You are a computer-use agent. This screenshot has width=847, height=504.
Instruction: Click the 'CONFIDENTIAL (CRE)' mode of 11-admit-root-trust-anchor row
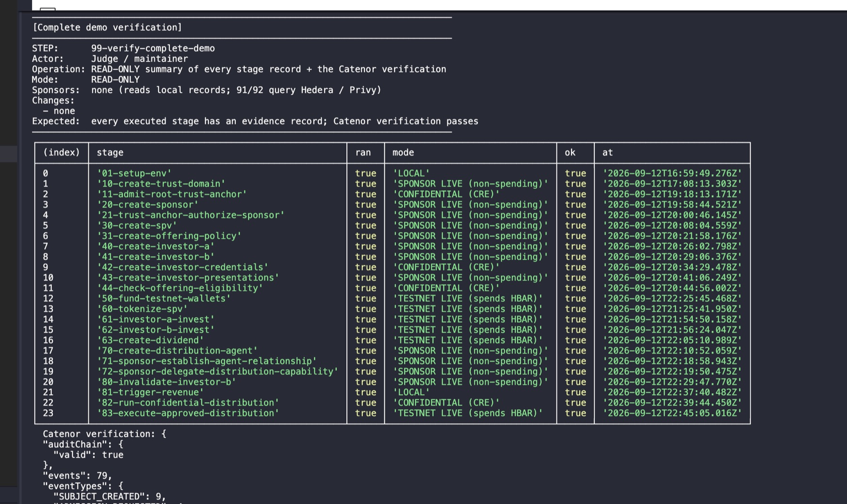pyautogui.click(x=446, y=194)
